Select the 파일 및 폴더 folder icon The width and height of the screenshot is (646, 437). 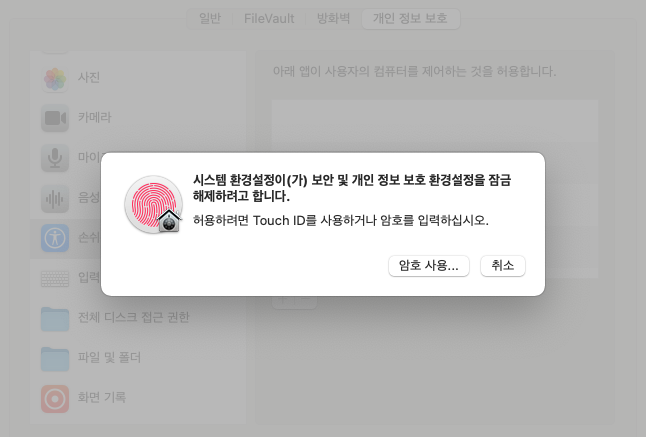(x=55, y=359)
